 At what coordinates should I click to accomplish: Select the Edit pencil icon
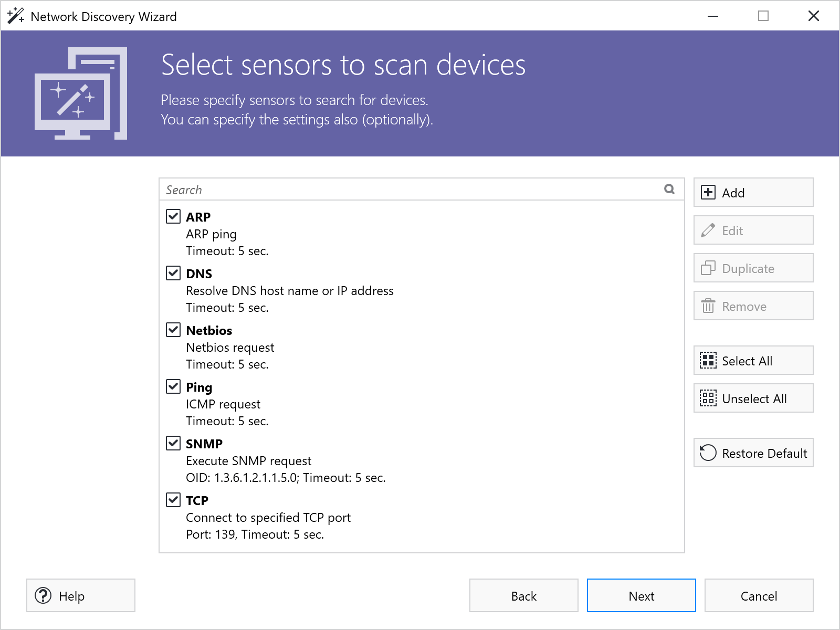(x=708, y=230)
